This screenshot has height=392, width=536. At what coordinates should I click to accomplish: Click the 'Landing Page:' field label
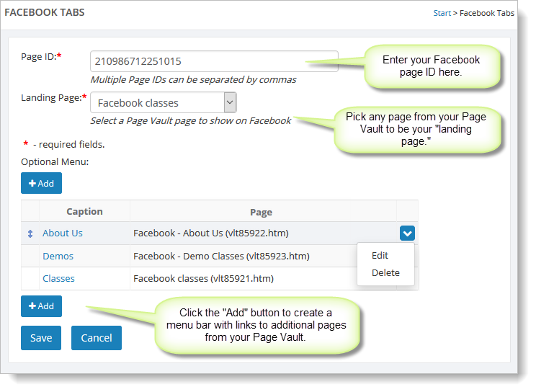(x=54, y=97)
